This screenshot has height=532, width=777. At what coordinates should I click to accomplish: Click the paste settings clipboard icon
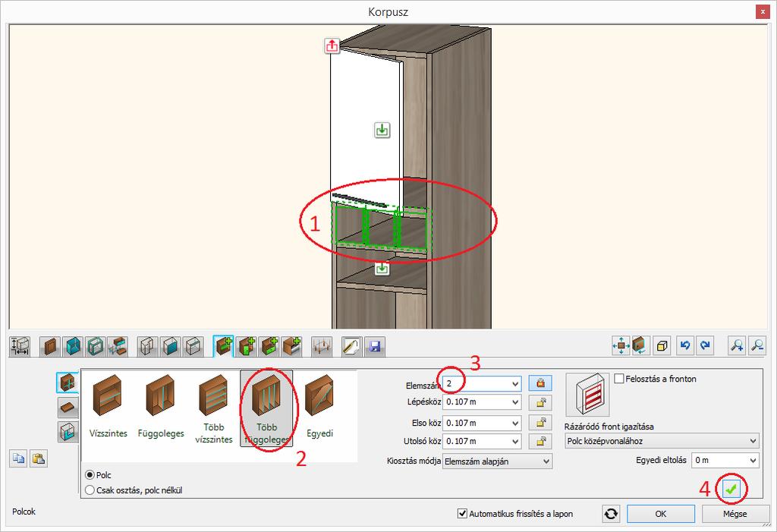point(39,458)
